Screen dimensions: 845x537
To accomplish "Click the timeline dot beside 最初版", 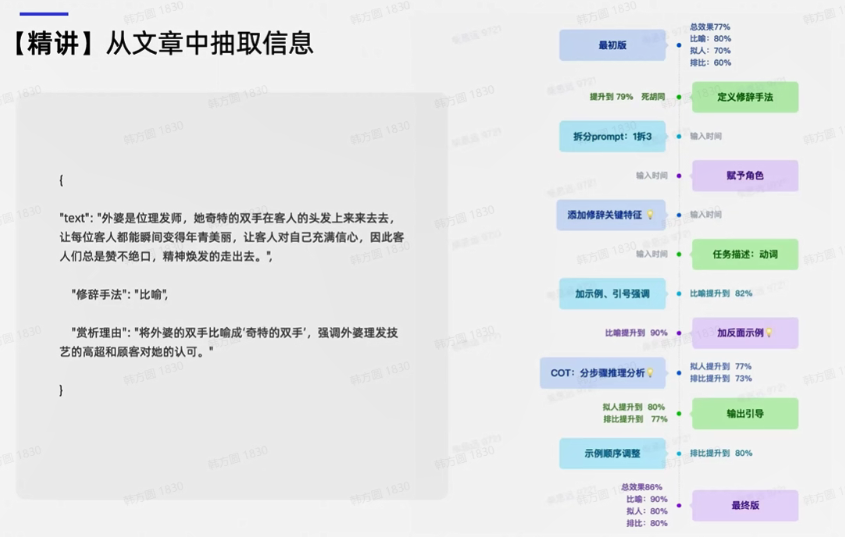I will (x=679, y=45).
